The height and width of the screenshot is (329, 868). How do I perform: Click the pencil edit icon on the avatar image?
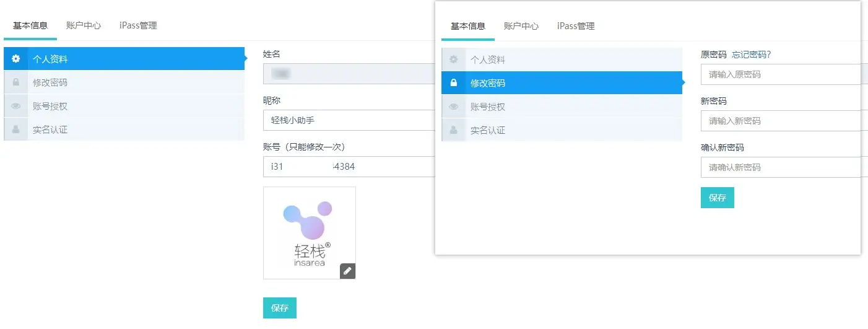pyautogui.click(x=347, y=271)
